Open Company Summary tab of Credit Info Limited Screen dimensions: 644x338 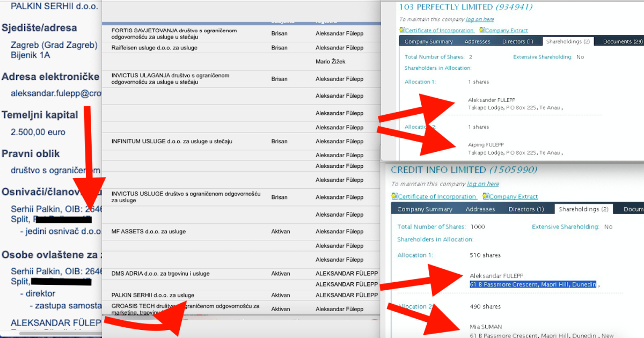click(425, 209)
